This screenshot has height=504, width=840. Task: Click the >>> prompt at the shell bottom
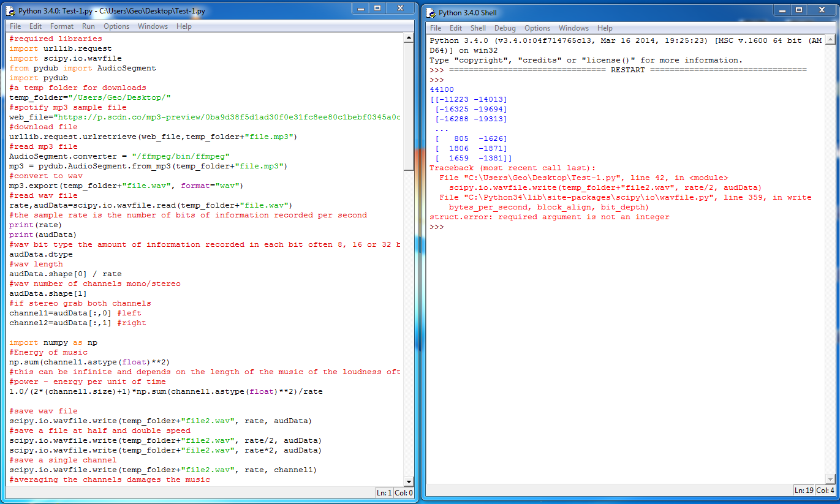click(x=436, y=227)
